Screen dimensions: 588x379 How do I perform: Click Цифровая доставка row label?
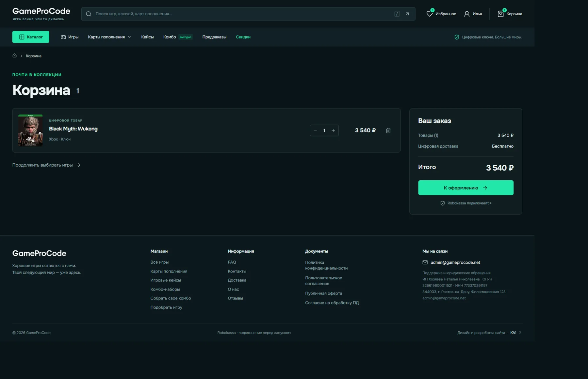[x=438, y=146]
